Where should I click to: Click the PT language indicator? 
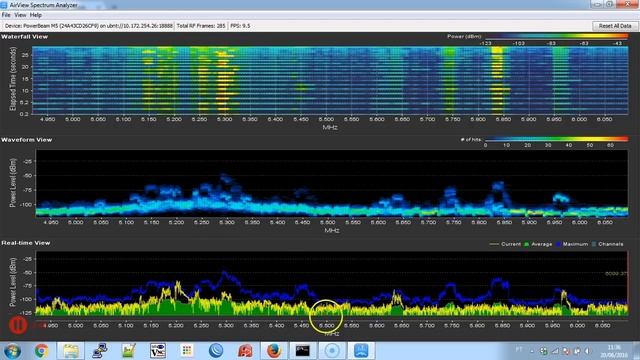pos(519,349)
